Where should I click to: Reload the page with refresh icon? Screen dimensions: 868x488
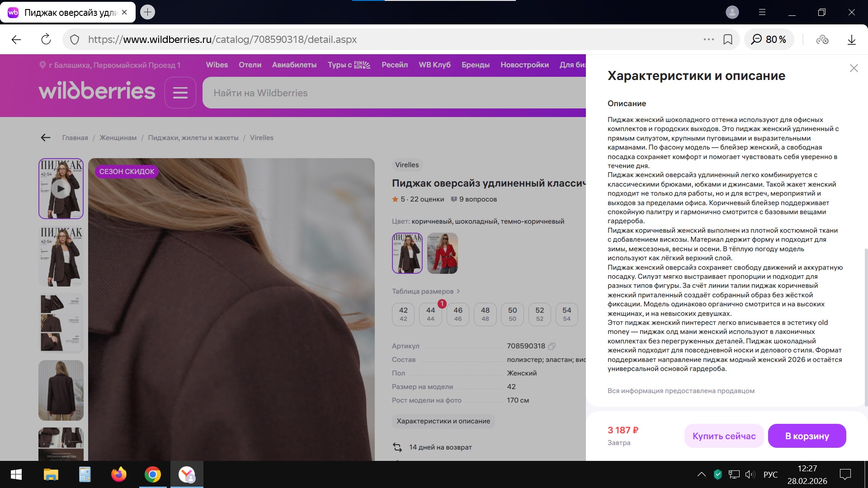pos(46,40)
